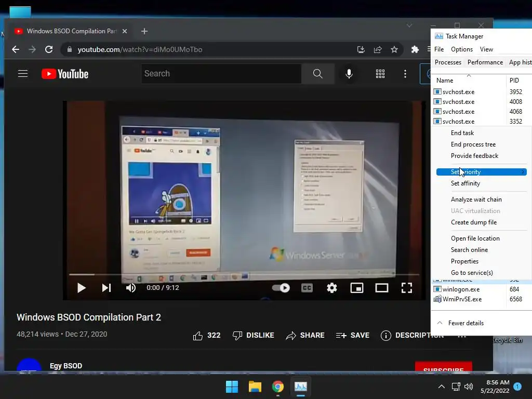
Task: Open YouTube hamburger guide menu
Action: [x=23, y=74]
